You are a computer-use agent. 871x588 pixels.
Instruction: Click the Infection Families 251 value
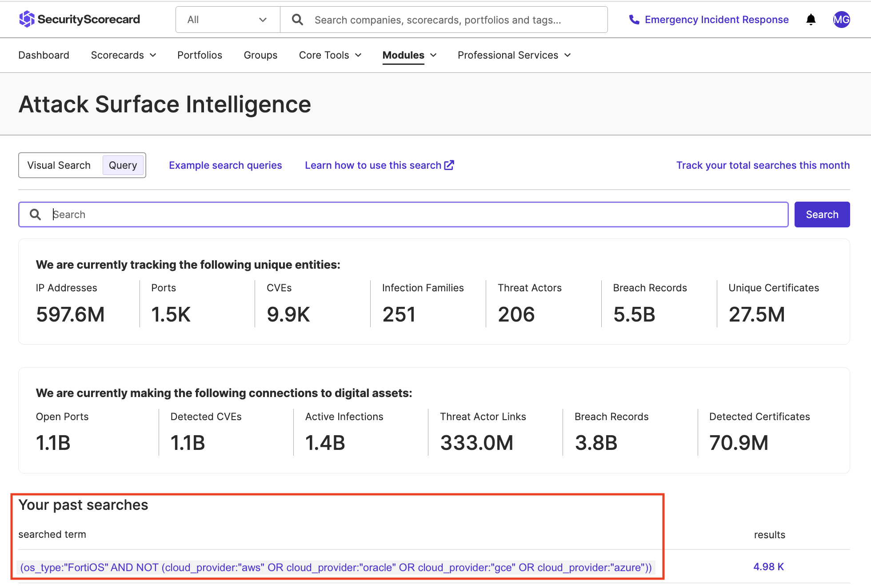click(399, 314)
